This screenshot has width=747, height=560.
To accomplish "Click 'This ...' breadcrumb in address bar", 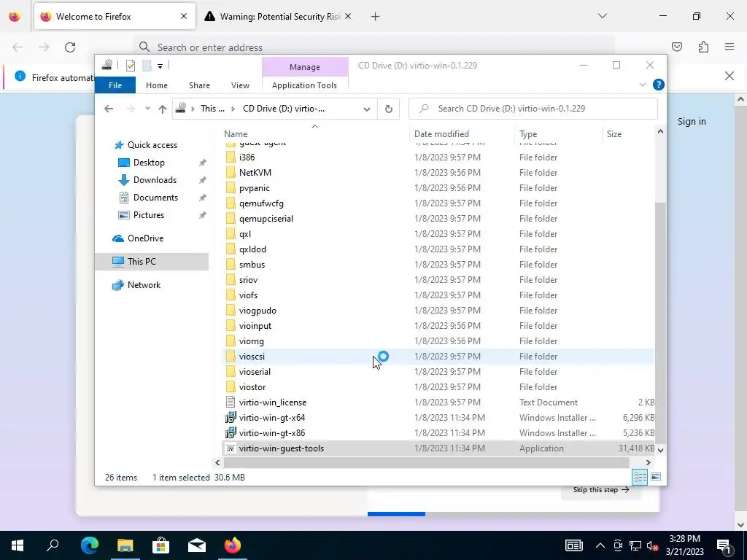I will (x=212, y=109).
